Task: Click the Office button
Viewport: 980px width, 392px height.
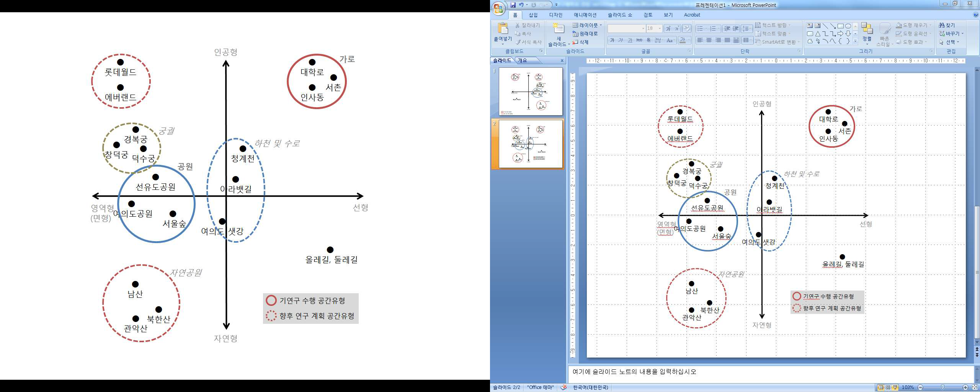Action: (498, 8)
